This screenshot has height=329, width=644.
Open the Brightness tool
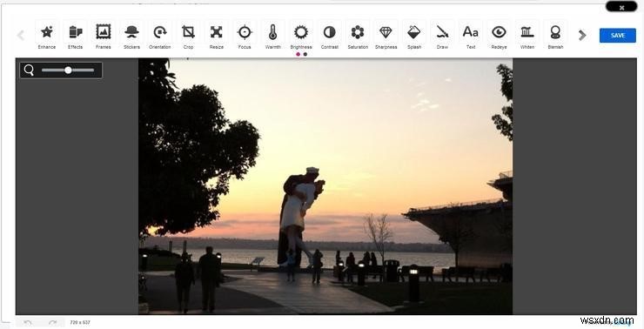pos(301,36)
